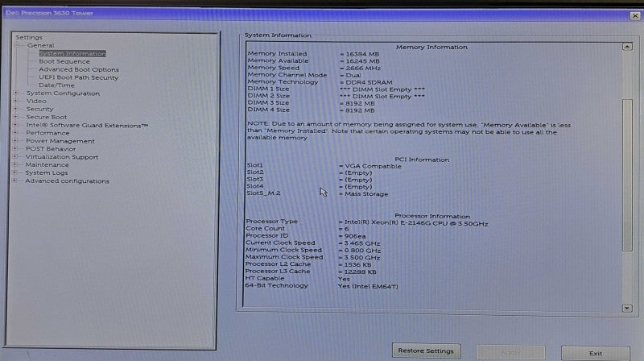Select the System Configuration label
Viewport: 644px width, 361px height.
coord(63,93)
